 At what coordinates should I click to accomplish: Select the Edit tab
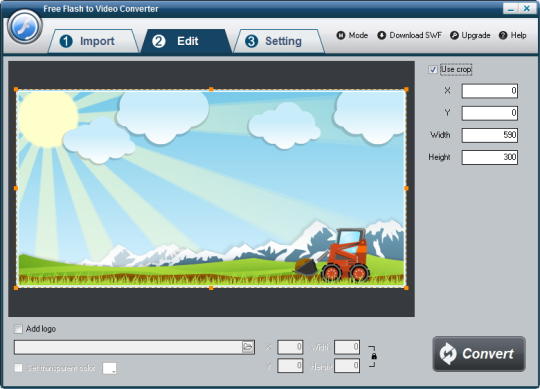tap(186, 41)
